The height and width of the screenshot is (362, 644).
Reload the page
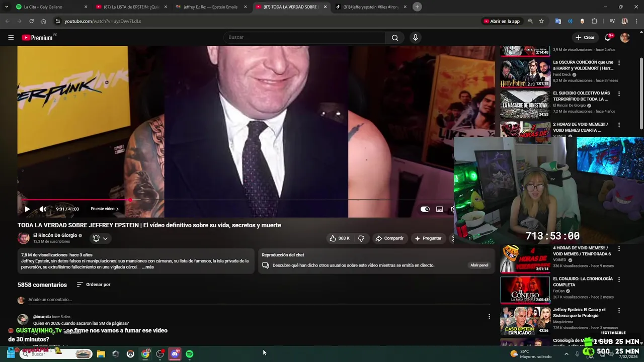31,21
